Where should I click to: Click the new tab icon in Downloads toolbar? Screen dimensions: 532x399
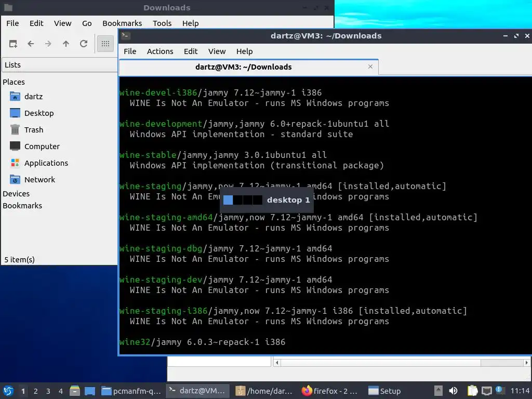click(x=13, y=44)
